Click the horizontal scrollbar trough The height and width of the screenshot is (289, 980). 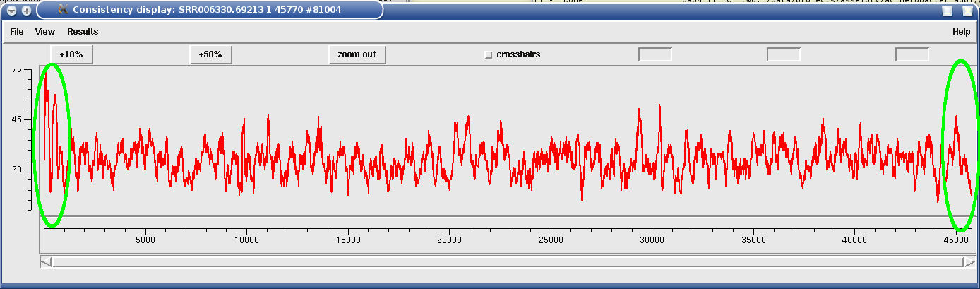click(x=508, y=262)
